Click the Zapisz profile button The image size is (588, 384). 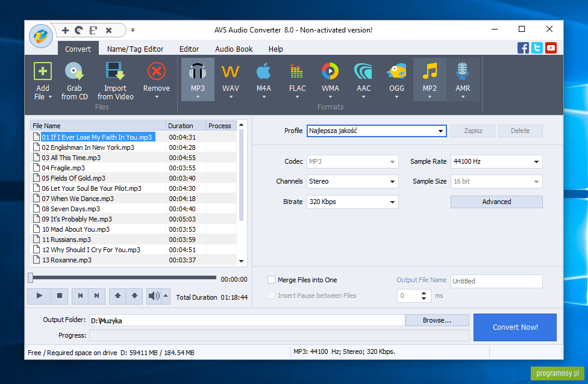point(473,131)
